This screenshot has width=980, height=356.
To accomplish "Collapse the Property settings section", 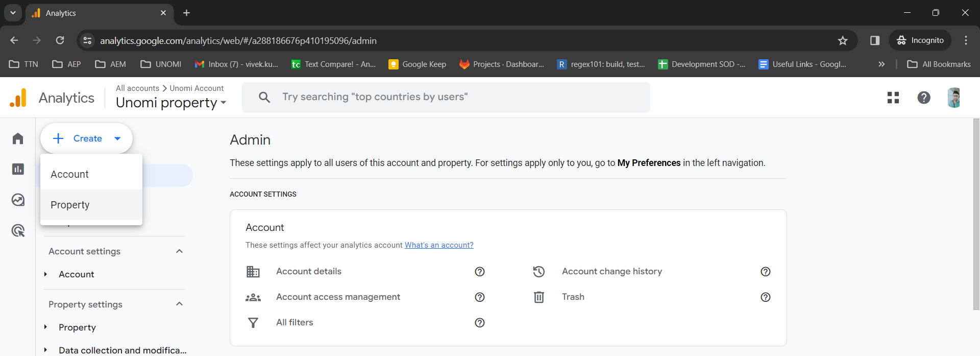I will (179, 304).
